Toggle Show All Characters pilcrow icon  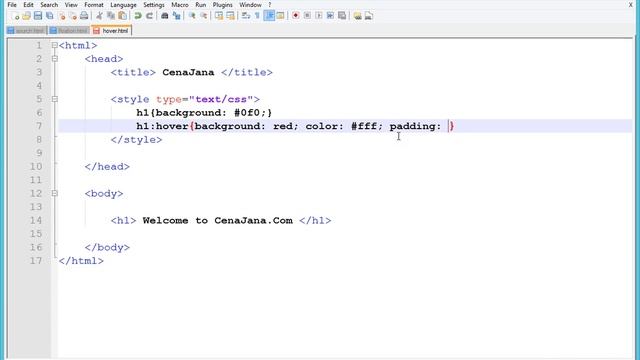[257, 16]
